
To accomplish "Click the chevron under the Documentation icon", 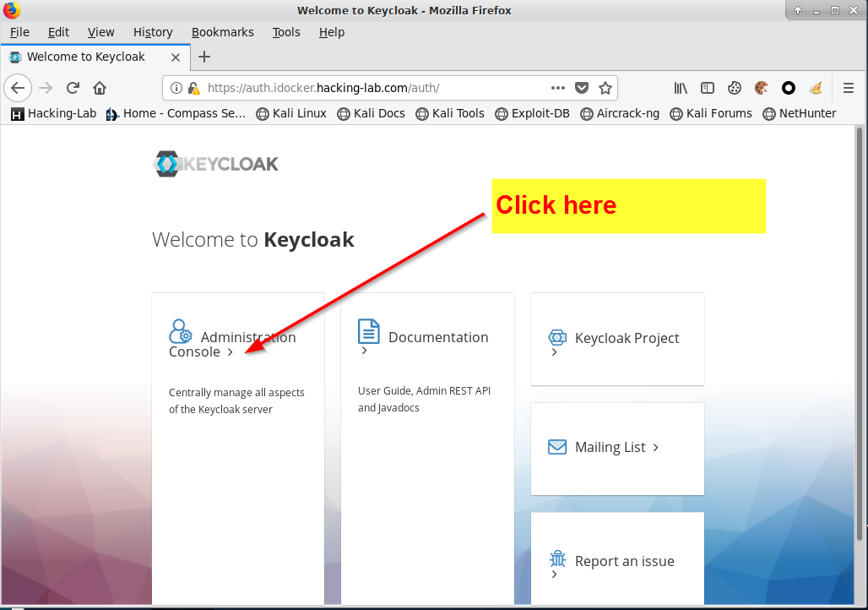I will pos(364,351).
